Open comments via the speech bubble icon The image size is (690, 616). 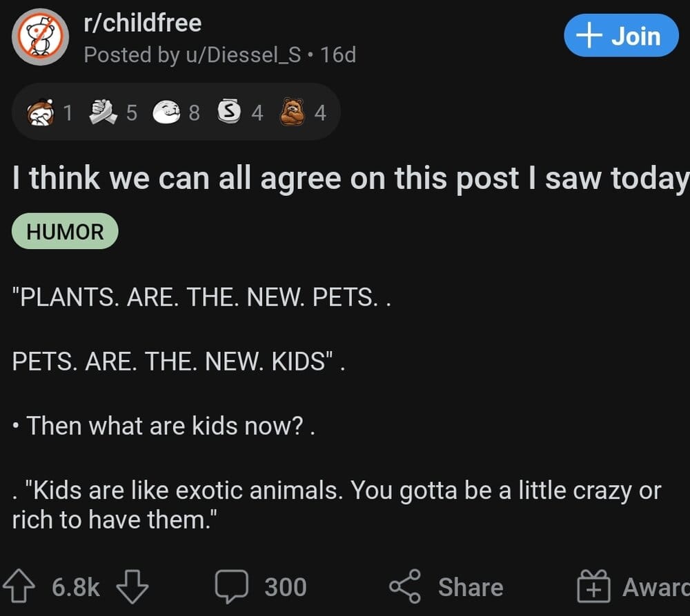233,586
